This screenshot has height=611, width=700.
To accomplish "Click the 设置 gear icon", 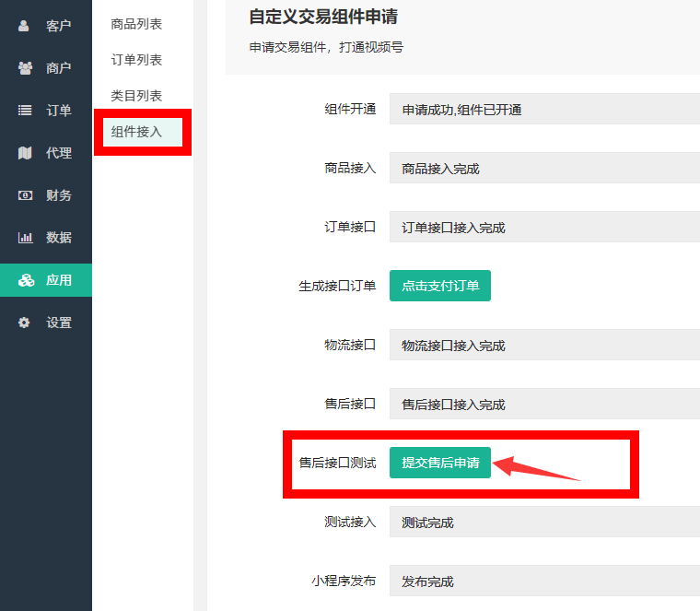I will pyautogui.click(x=24, y=323).
